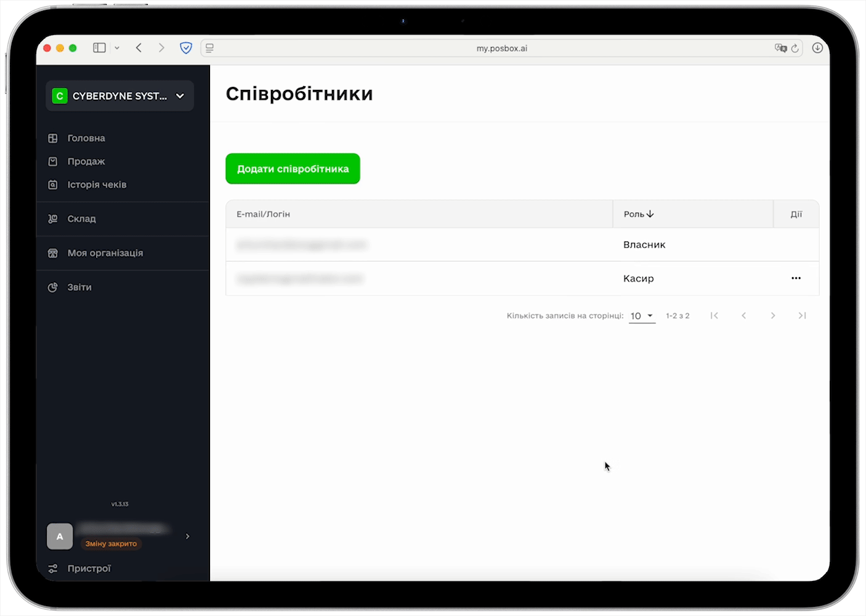Screen dimensions: 866x616
Task: Click the my.posbox.ai address bar
Action: (x=501, y=48)
